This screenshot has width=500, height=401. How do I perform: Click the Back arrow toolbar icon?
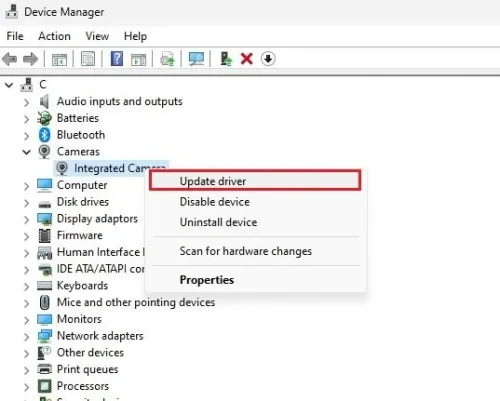pyautogui.click(x=9, y=59)
